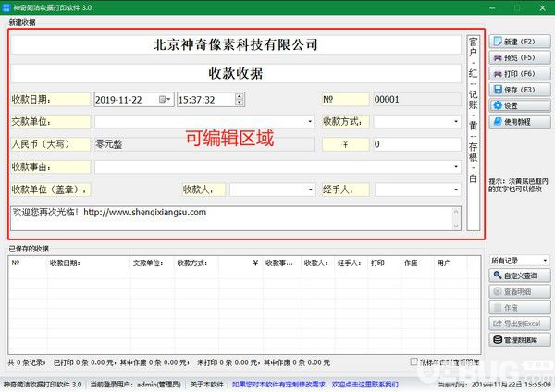Click the editable 交款单位 label
This screenshot has height=392, width=555.
coord(51,122)
